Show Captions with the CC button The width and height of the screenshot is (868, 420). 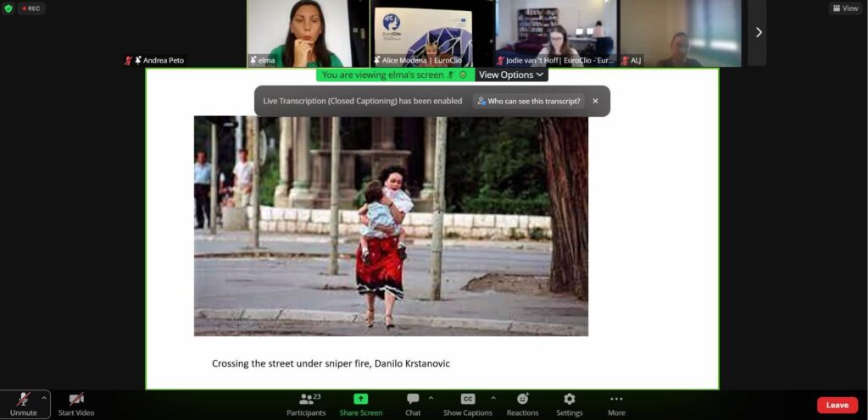[467, 403]
